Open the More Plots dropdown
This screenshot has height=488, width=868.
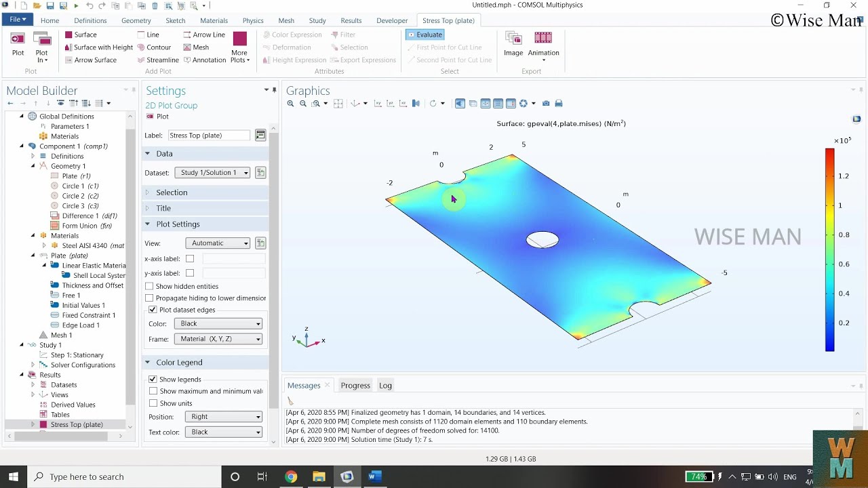coord(240,47)
